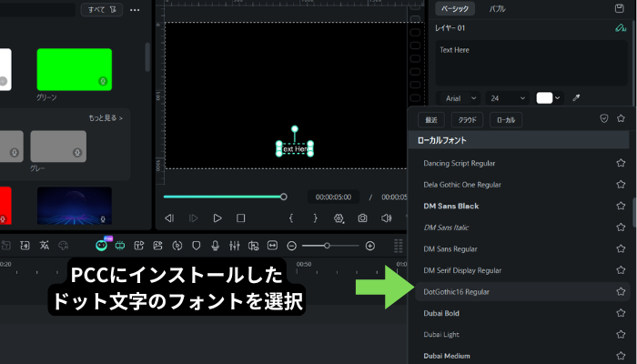Click the timeline zoom slider handle
637x364 pixels.
coord(327,246)
